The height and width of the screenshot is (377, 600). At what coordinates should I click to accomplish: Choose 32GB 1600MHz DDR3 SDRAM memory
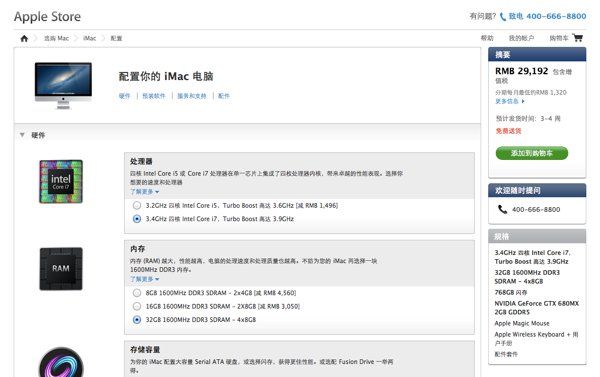tap(137, 320)
